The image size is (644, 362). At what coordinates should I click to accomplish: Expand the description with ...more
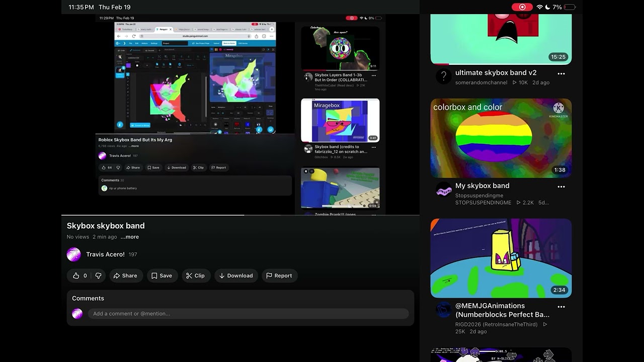coord(130,237)
